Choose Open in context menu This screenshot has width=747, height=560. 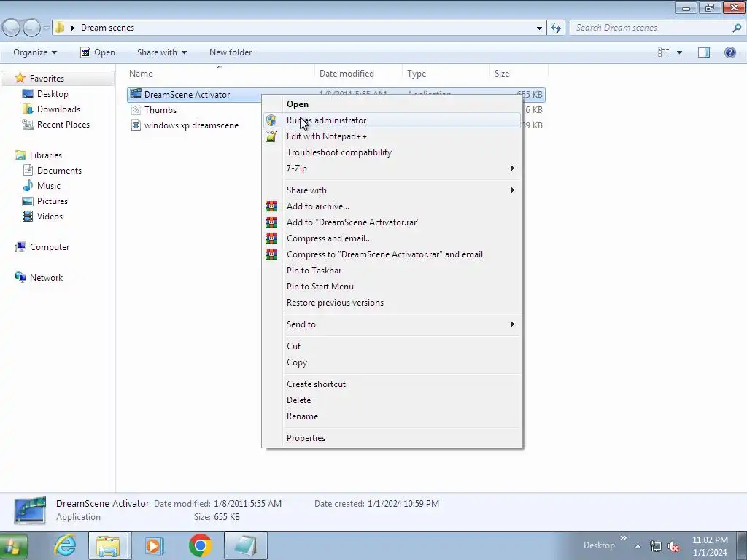(x=298, y=104)
